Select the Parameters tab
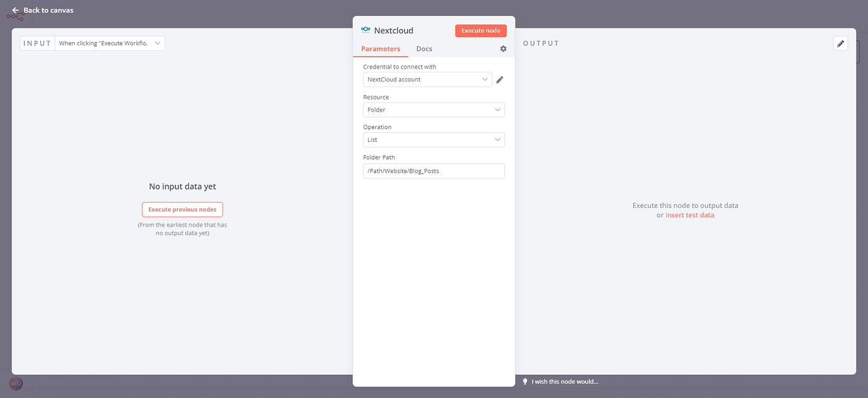This screenshot has width=868, height=398. [381, 49]
